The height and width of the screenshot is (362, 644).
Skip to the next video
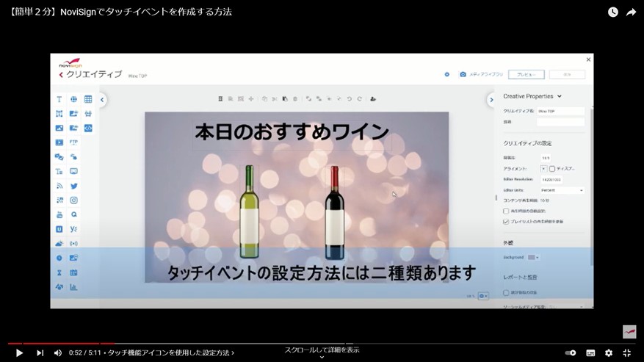pyautogui.click(x=40, y=352)
